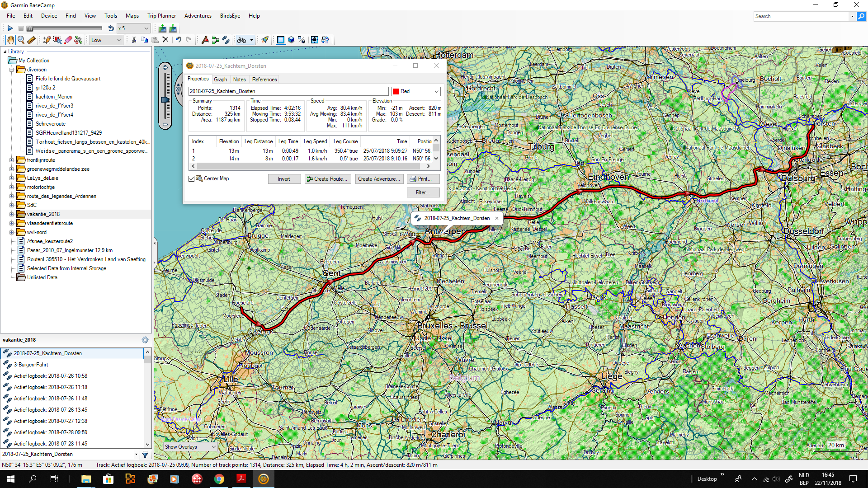Click the receive-from-device icon
Viewport: 868px width, 488px height.
click(x=162, y=28)
